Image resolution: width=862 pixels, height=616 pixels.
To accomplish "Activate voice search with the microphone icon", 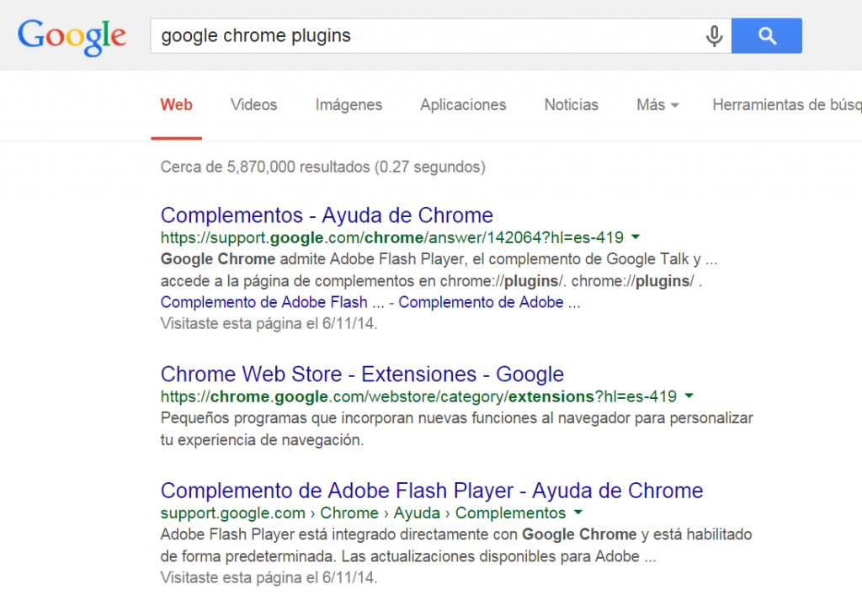I will click(713, 35).
